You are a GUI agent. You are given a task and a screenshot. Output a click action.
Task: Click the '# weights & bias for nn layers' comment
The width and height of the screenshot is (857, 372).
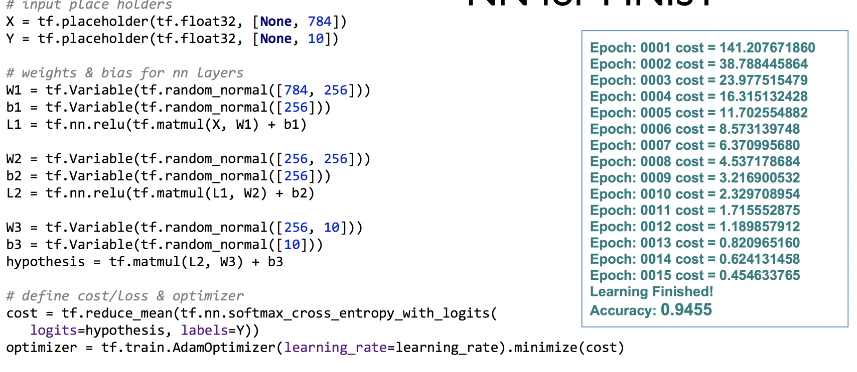point(125,73)
